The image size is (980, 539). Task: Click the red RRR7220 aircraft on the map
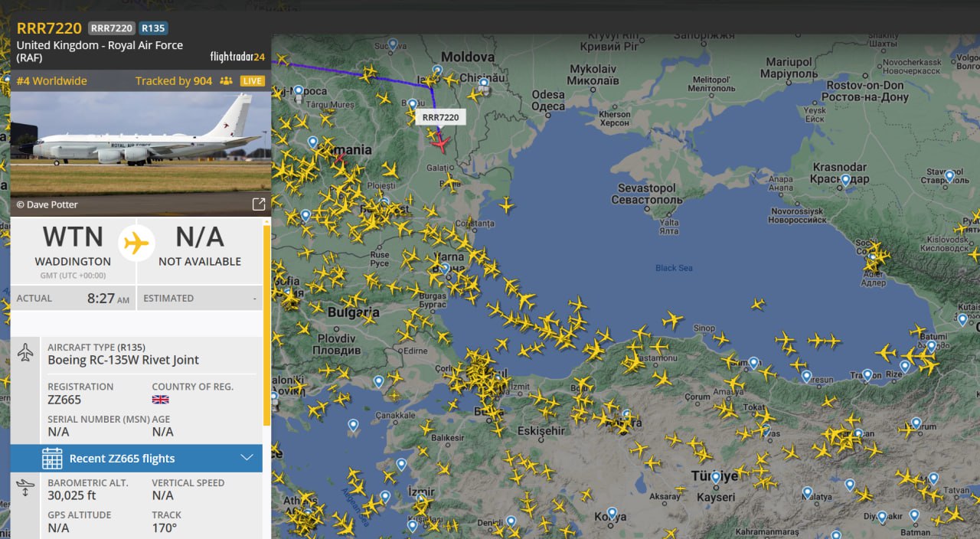[440, 142]
